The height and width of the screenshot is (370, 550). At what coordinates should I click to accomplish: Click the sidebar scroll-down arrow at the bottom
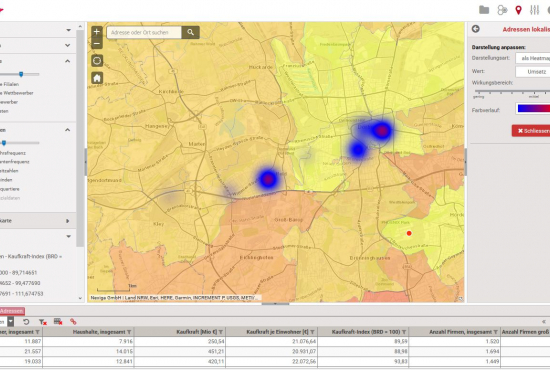coord(80,298)
